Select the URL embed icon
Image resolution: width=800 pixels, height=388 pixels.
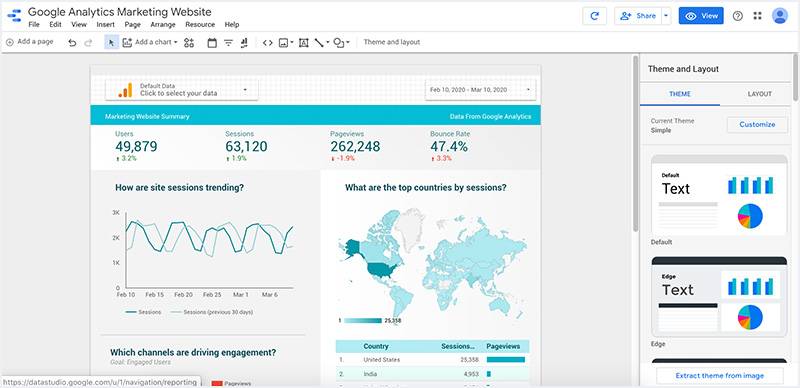coord(267,42)
